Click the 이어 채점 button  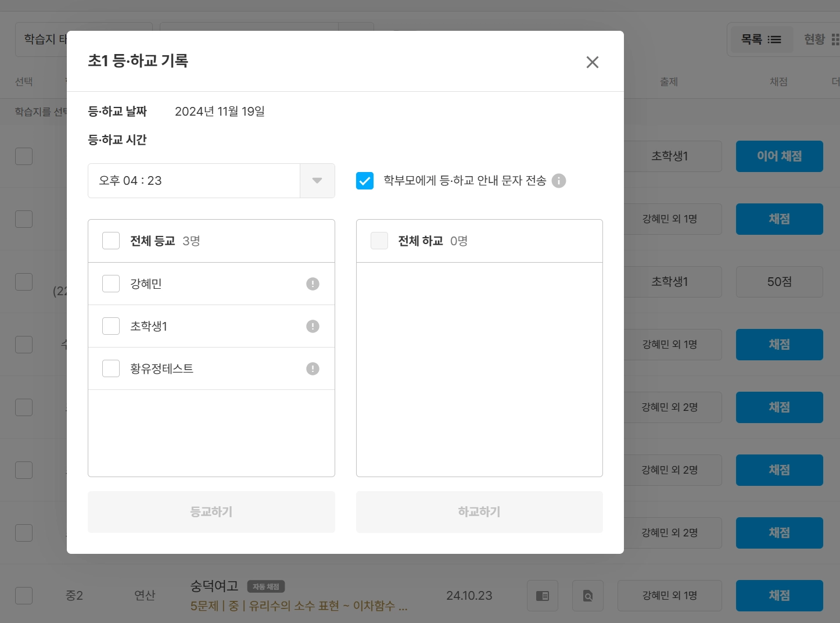[779, 156]
